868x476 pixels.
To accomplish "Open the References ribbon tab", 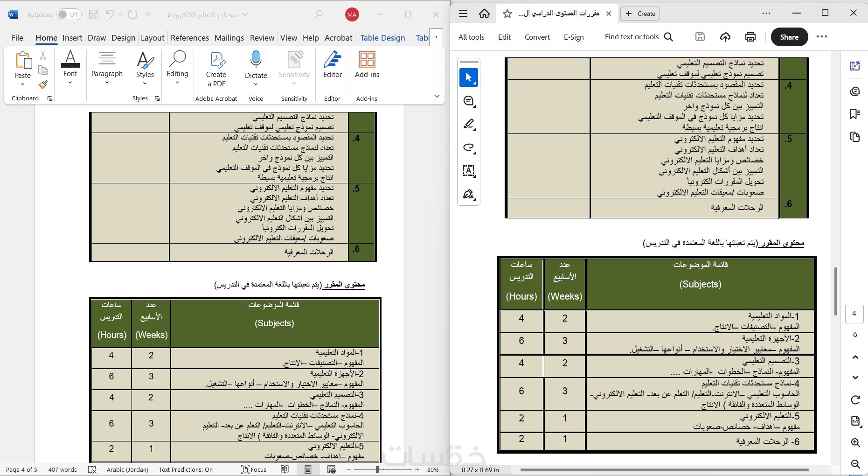I will coord(190,38).
